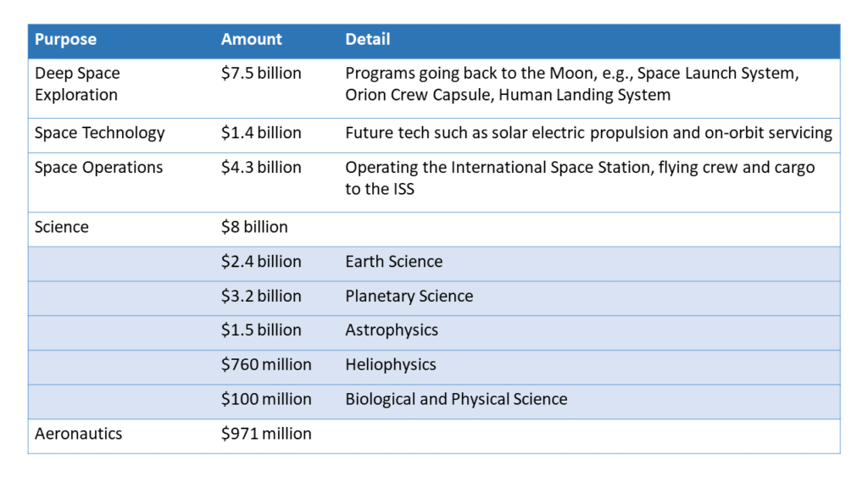The width and height of the screenshot is (868, 488).
Task: Select the Earth Science detail cell
Action: tap(393, 262)
